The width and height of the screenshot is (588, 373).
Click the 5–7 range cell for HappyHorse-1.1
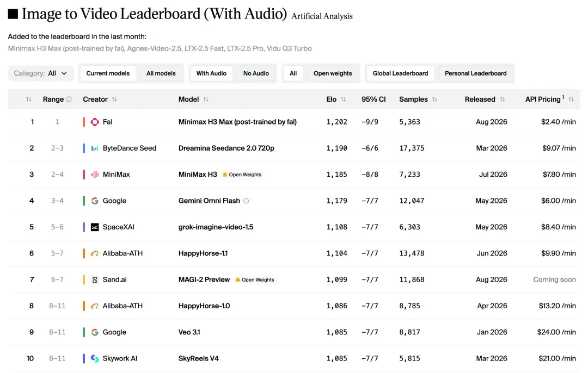[x=57, y=253]
